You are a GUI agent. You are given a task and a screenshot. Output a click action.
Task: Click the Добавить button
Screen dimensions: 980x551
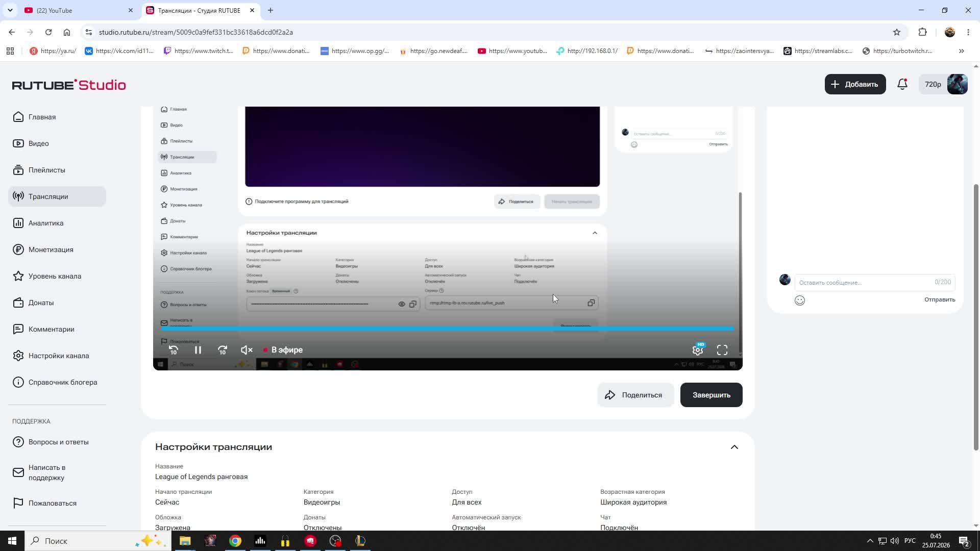(x=855, y=84)
